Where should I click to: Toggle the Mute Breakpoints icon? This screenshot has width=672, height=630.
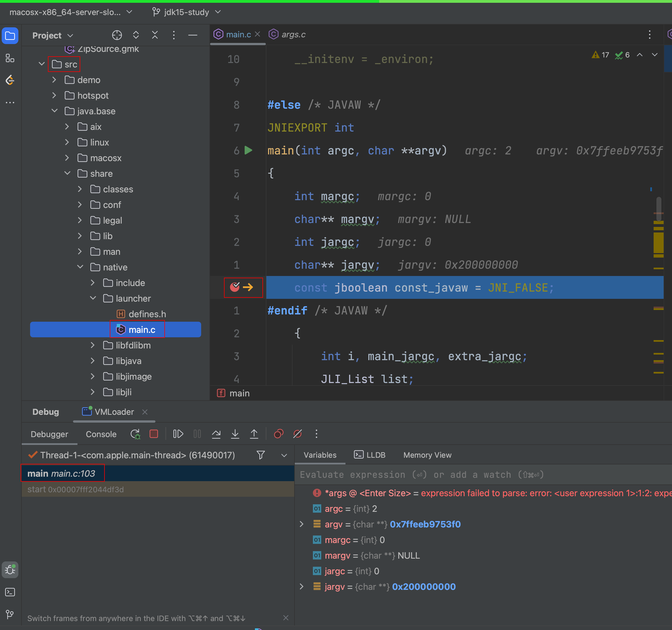(298, 434)
